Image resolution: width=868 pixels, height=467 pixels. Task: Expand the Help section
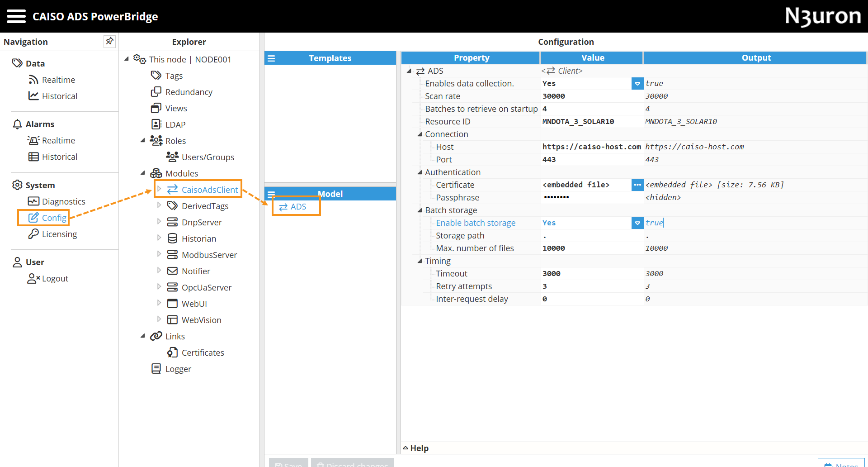click(415, 448)
